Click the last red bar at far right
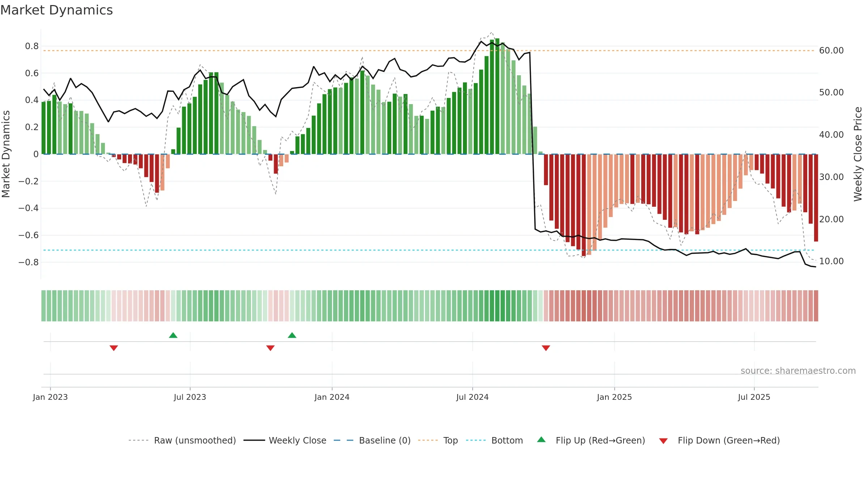 pos(816,198)
